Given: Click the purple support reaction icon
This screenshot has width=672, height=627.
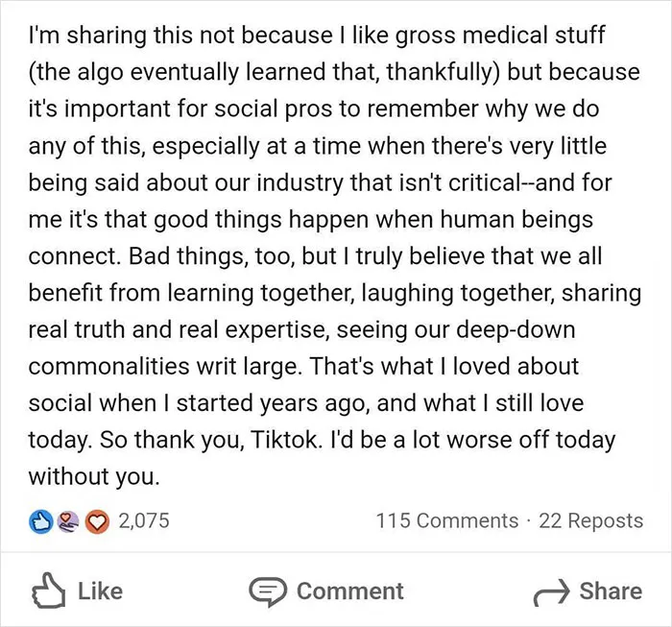Looking at the screenshot, I should (69, 521).
